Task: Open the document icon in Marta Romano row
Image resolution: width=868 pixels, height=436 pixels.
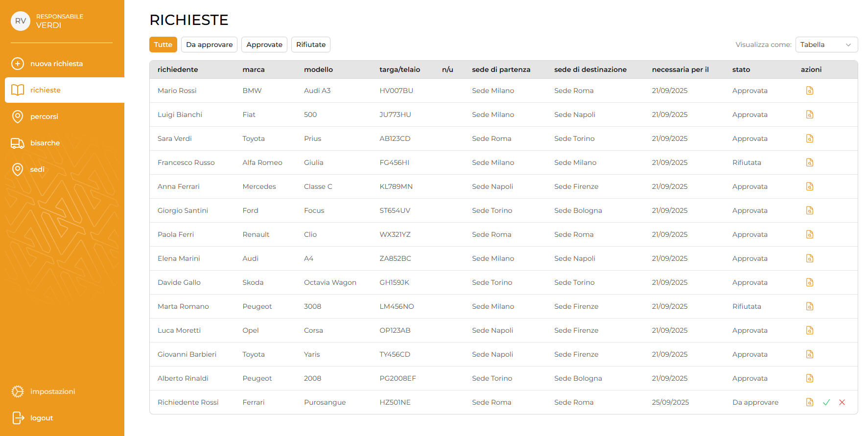Action: click(x=810, y=306)
